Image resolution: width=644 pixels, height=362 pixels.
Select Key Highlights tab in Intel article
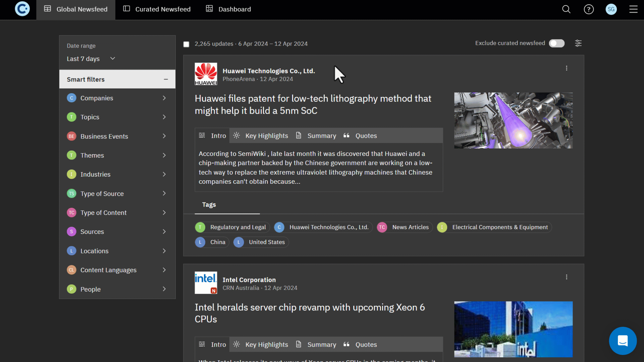point(261,344)
